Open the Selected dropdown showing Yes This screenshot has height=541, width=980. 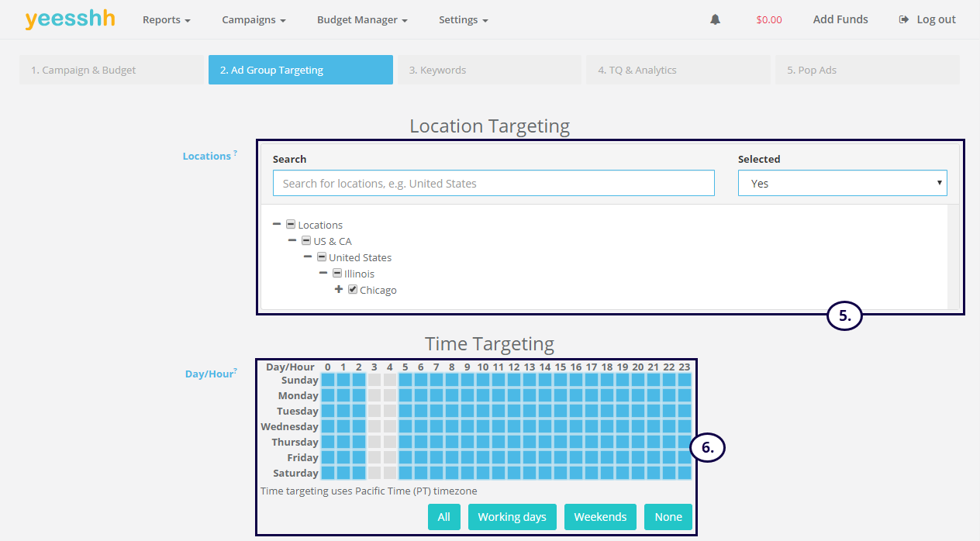tap(842, 184)
